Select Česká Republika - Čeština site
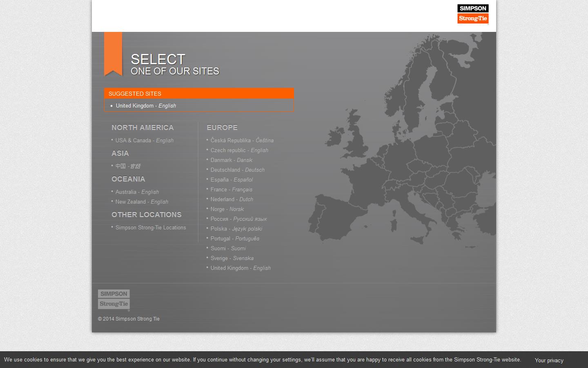The height and width of the screenshot is (368, 588). [242, 141]
